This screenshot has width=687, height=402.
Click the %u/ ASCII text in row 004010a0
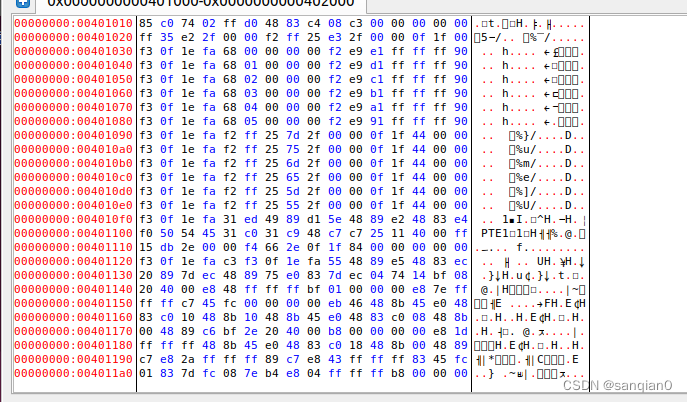526,149
